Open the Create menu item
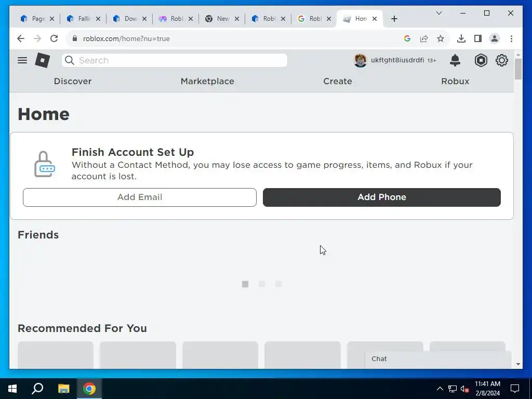The width and height of the screenshot is (532, 399). [338, 82]
